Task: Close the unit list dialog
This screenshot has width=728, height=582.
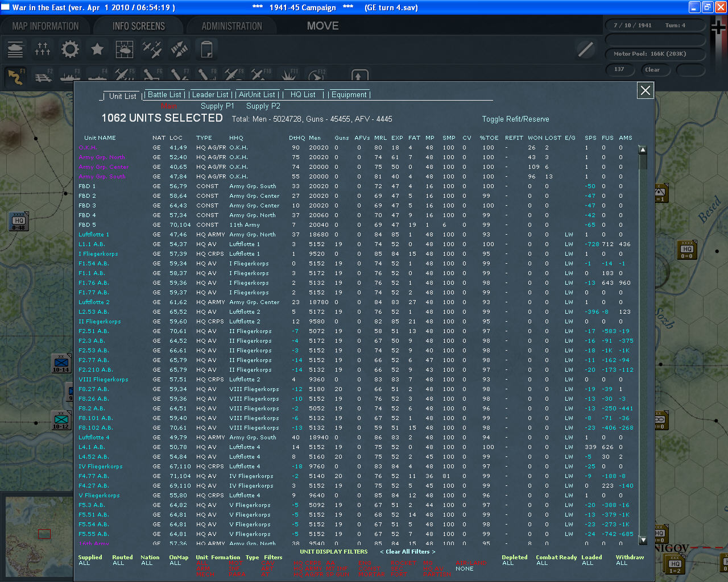Action: point(646,90)
